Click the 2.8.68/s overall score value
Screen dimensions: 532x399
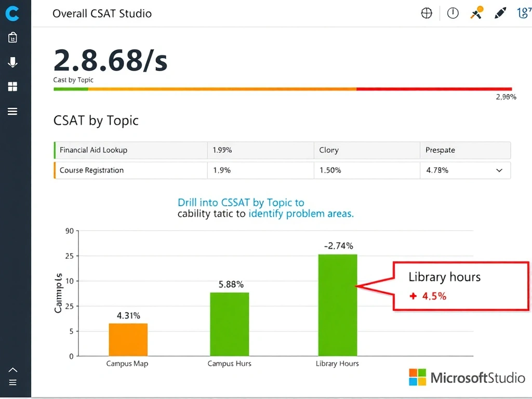pyautogui.click(x=110, y=61)
